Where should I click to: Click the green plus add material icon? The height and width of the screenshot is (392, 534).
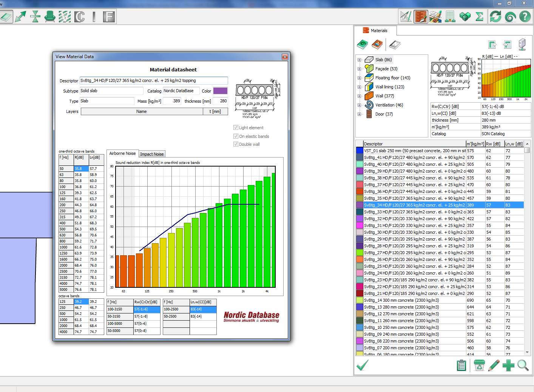508,365
